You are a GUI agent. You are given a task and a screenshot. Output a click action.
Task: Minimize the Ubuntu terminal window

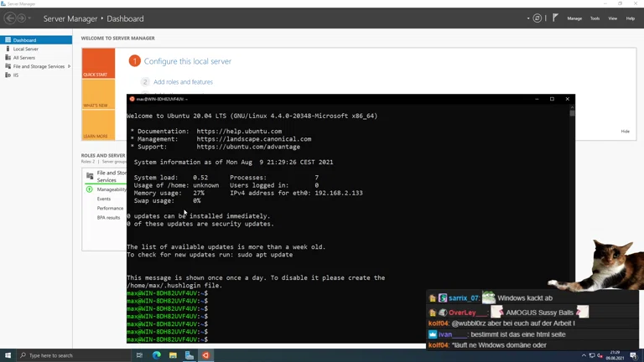537,99
